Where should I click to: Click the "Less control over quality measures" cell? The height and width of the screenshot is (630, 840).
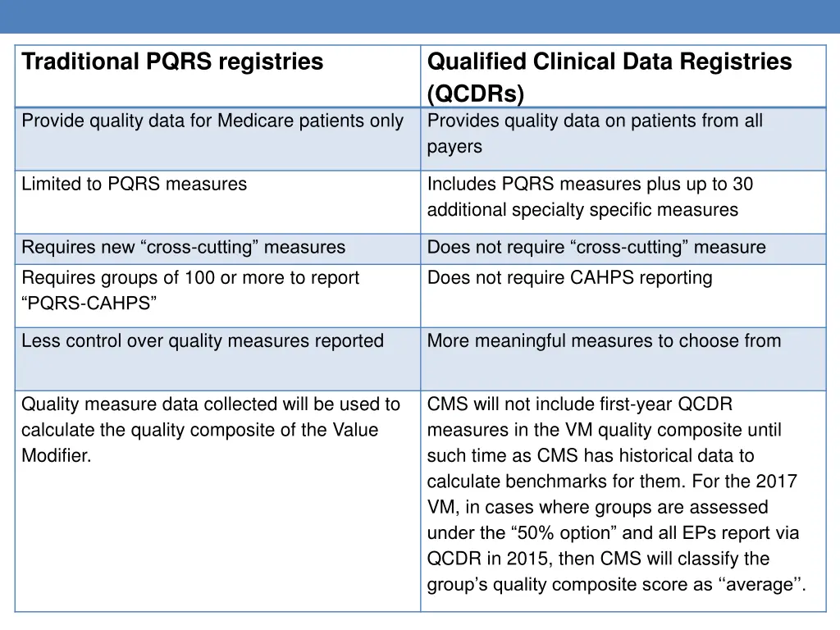202,341
